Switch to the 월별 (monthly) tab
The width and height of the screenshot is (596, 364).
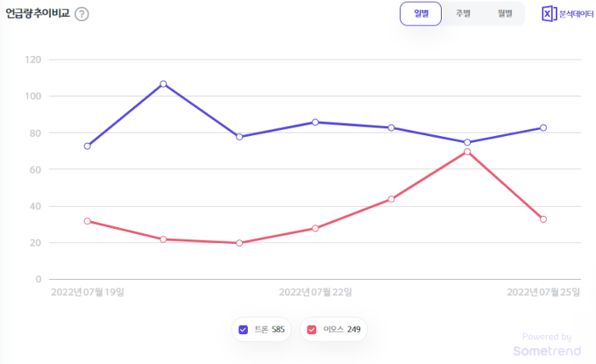[505, 14]
